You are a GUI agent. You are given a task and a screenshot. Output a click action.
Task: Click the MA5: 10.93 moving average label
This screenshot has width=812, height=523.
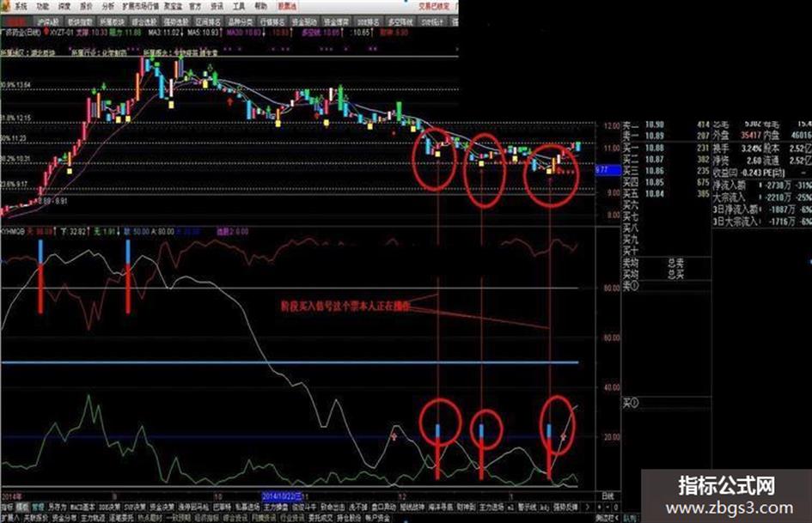tap(203, 33)
